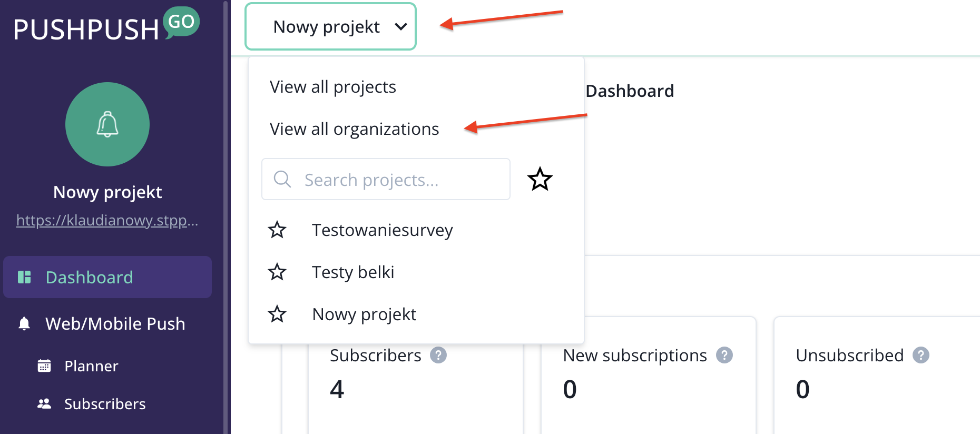Mark Testy belki as favorite
The height and width of the screenshot is (434, 980).
point(277,272)
